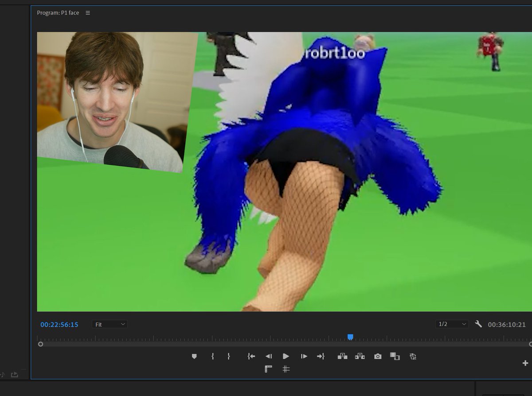Open the wrench Settings menu

tap(478, 324)
